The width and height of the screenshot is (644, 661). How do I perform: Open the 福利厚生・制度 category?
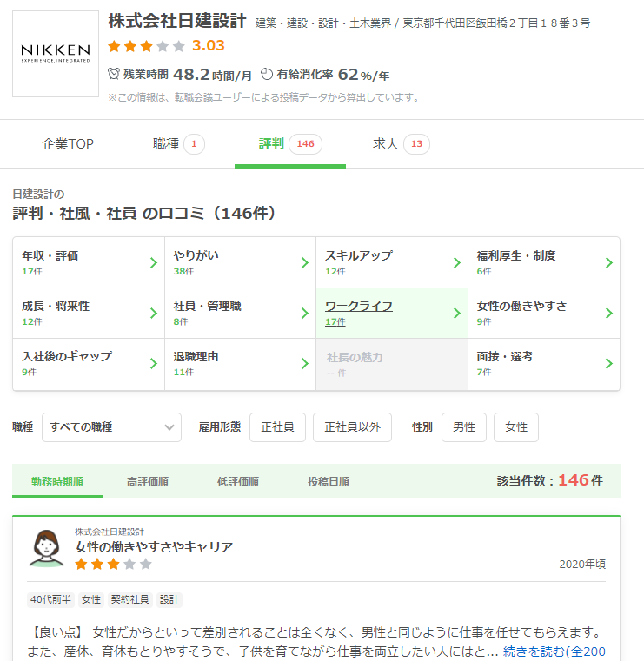coord(544,262)
